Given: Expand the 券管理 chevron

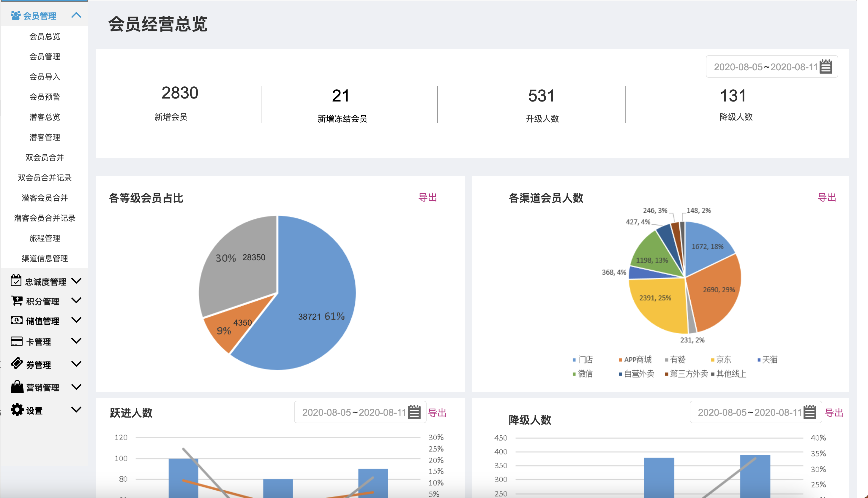Looking at the screenshot, I should pos(76,364).
